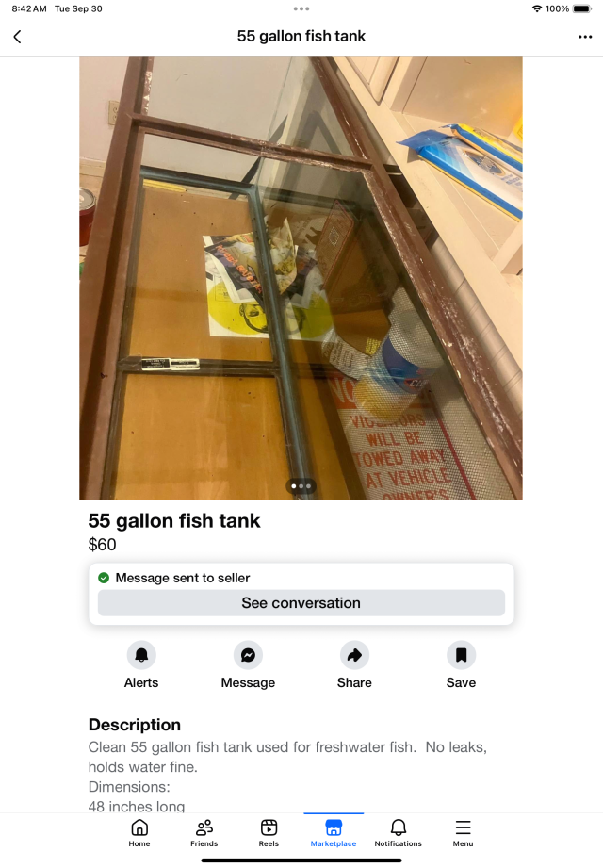Tap the Alerts bell icon
Screen dimensions: 603x868
point(141,655)
